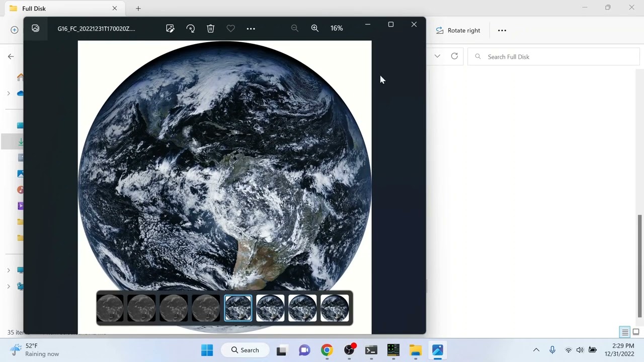
Task: Open the Photos See more ellipsis menu
Action: click(251, 29)
